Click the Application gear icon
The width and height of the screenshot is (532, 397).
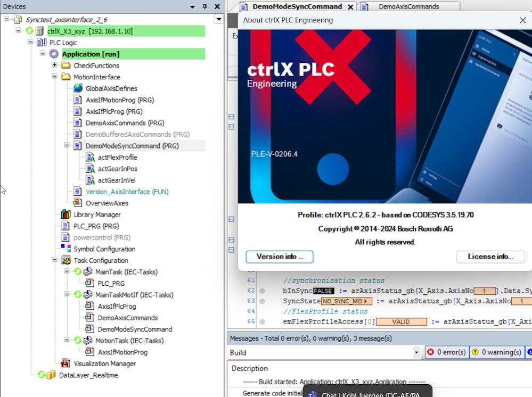tap(54, 54)
